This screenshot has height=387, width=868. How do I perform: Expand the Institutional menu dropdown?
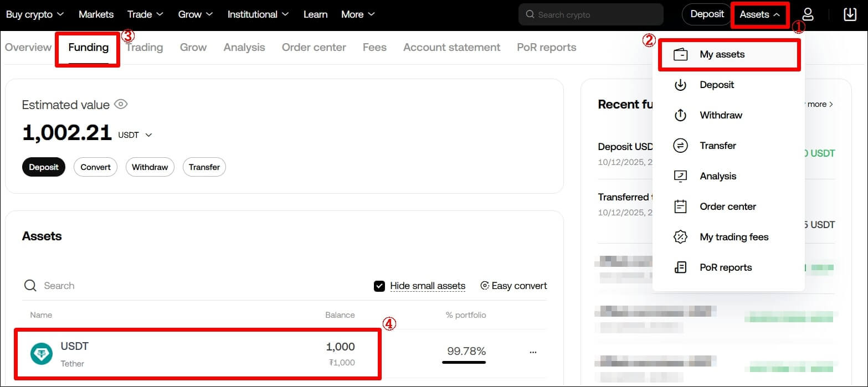[x=258, y=14]
